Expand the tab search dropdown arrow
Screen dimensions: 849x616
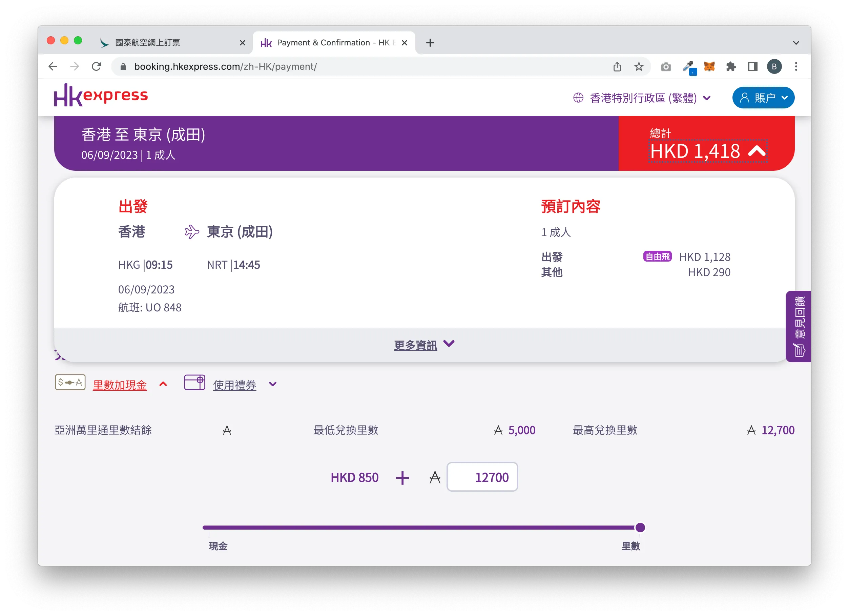click(796, 43)
